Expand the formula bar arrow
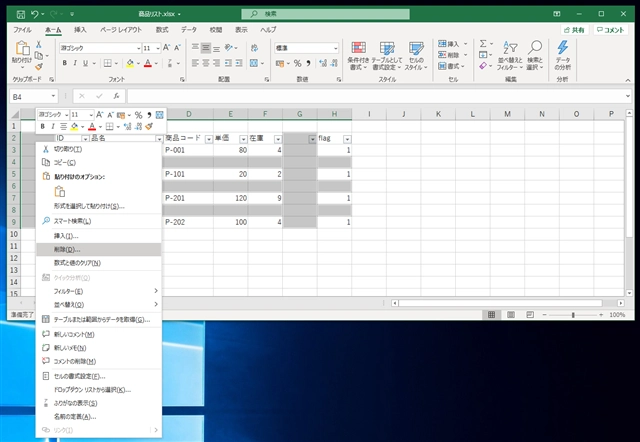The width and height of the screenshot is (640, 442). (627, 96)
